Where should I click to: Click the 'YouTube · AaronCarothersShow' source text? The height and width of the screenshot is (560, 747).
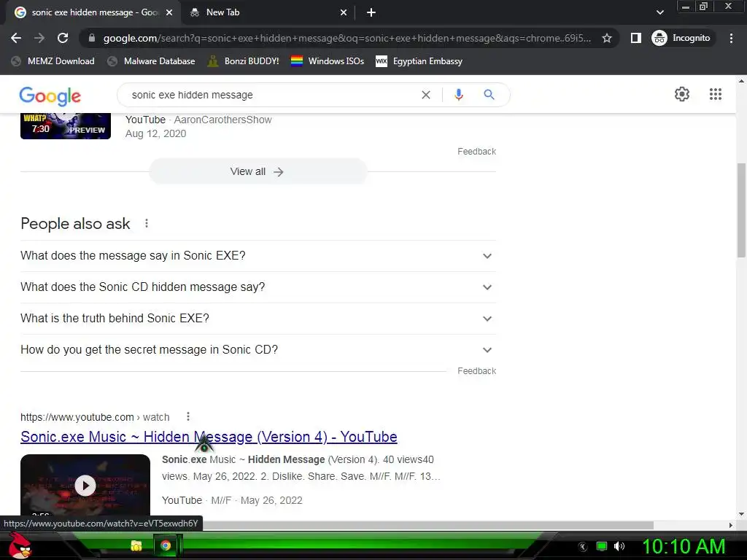(x=198, y=120)
